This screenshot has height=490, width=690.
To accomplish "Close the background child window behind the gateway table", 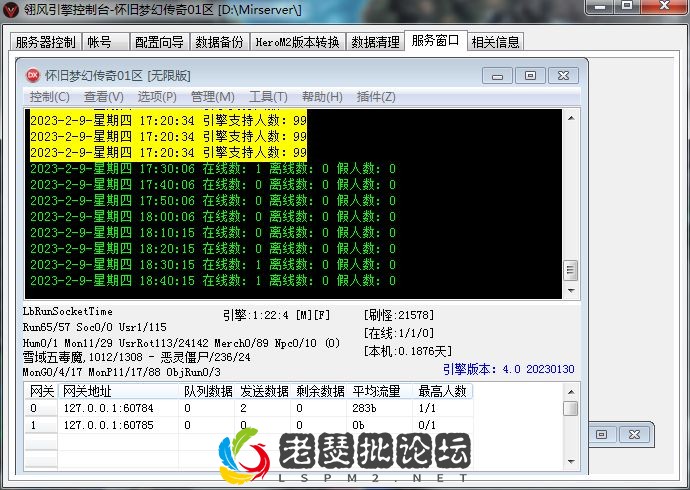I will 634,435.
